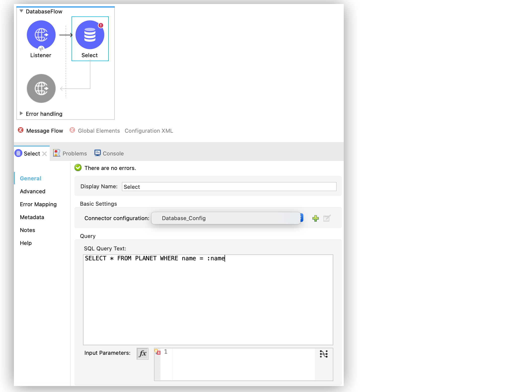Expand the Error handling section

pyautogui.click(x=21, y=114)
